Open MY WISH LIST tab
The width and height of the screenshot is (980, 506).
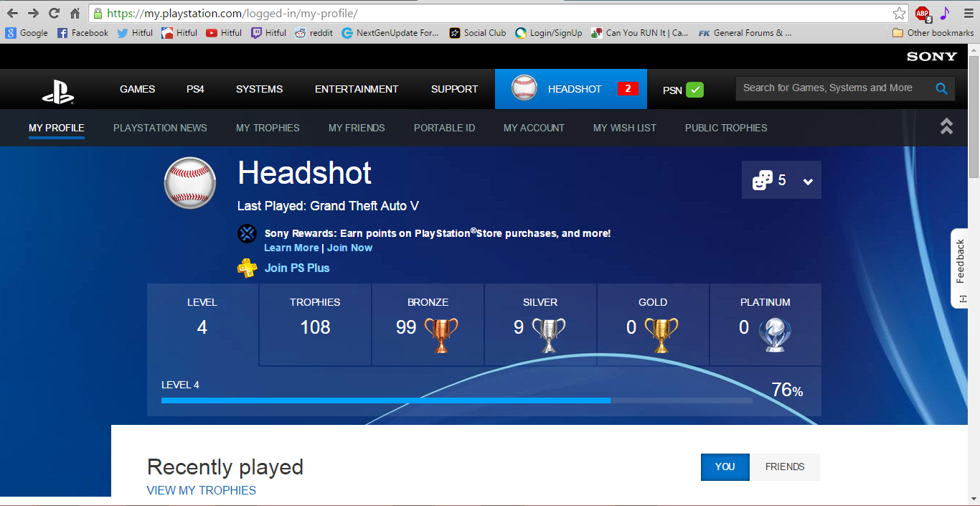tap(625, 128)
